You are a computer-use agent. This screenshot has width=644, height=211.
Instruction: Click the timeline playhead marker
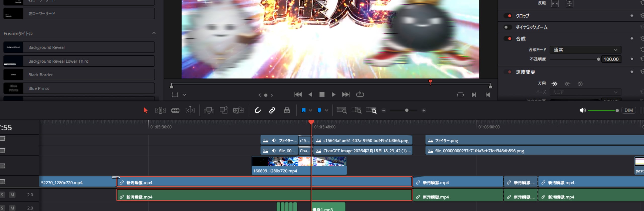point(311,122)
